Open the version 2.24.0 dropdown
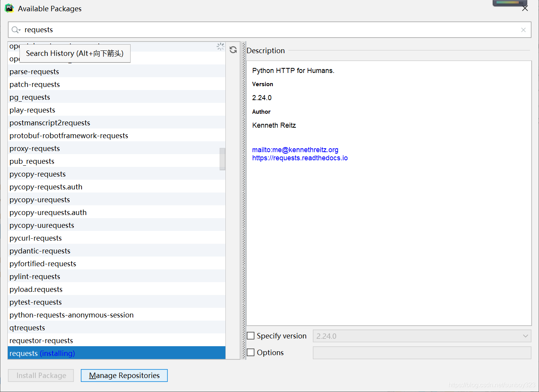 422,336
